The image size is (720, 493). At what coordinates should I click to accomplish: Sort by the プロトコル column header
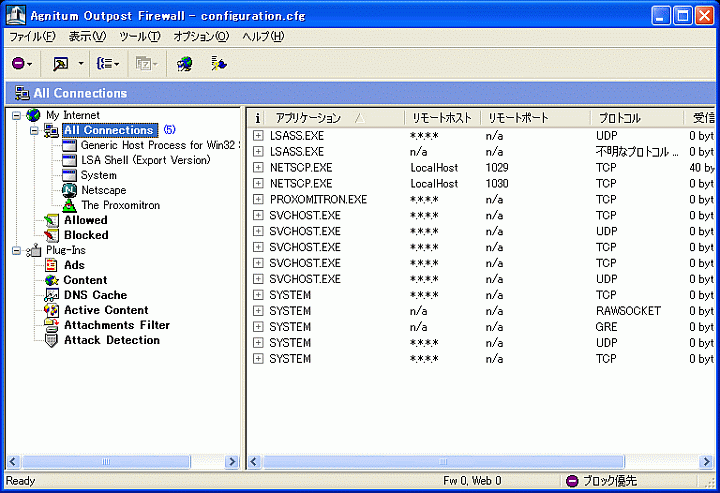[x=618, y=118]
